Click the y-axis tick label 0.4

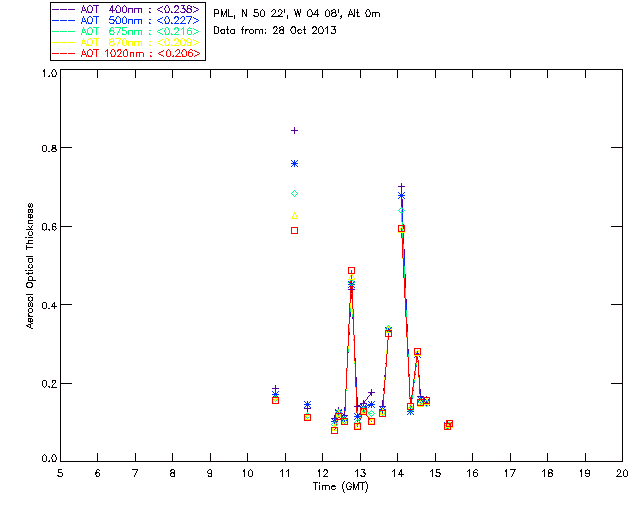(49, 305)
